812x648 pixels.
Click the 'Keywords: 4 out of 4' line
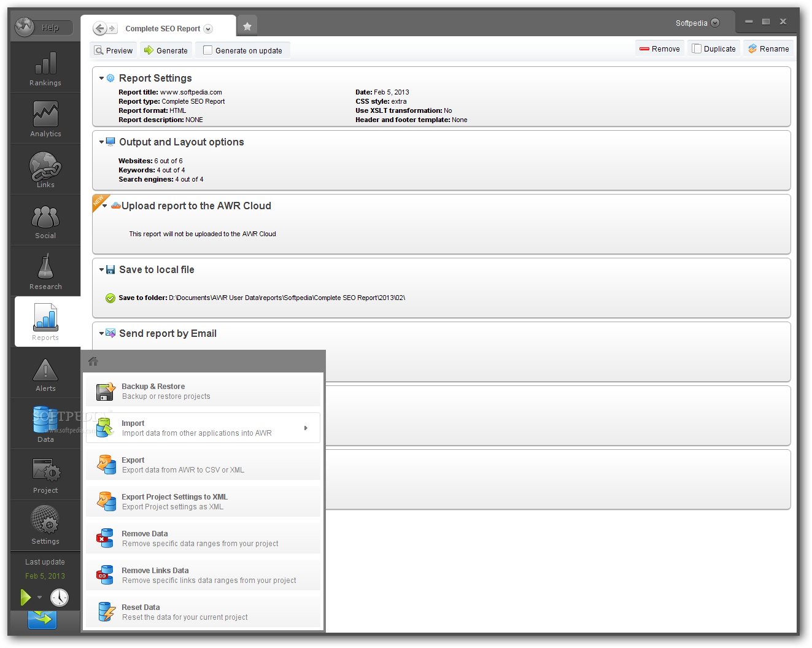pyautogui.click(x=152, y=170)
